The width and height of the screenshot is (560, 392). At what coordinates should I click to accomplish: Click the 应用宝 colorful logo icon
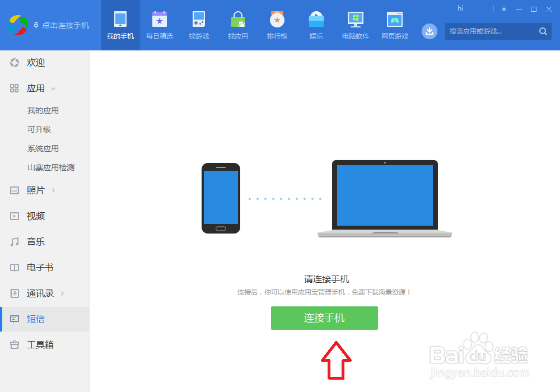18,25
